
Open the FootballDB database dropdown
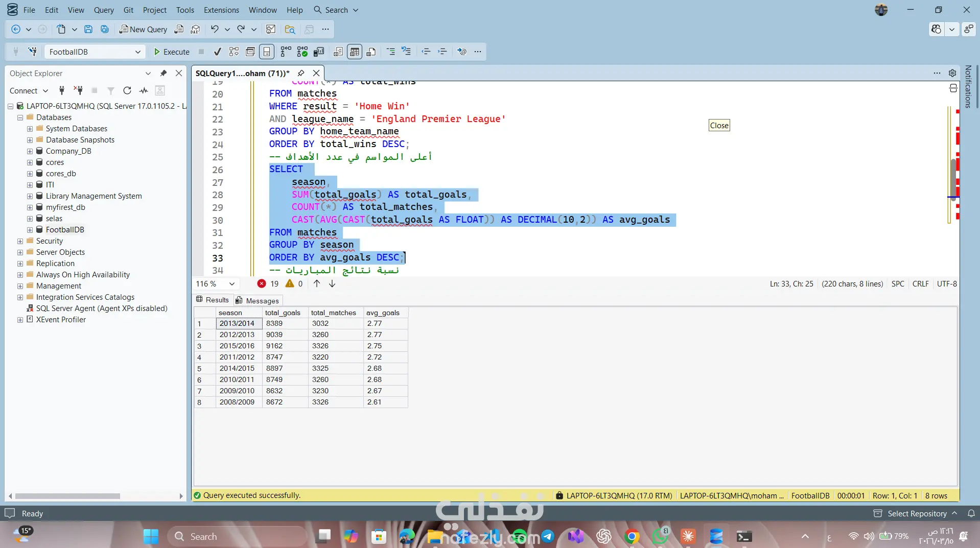click(137, 52)
